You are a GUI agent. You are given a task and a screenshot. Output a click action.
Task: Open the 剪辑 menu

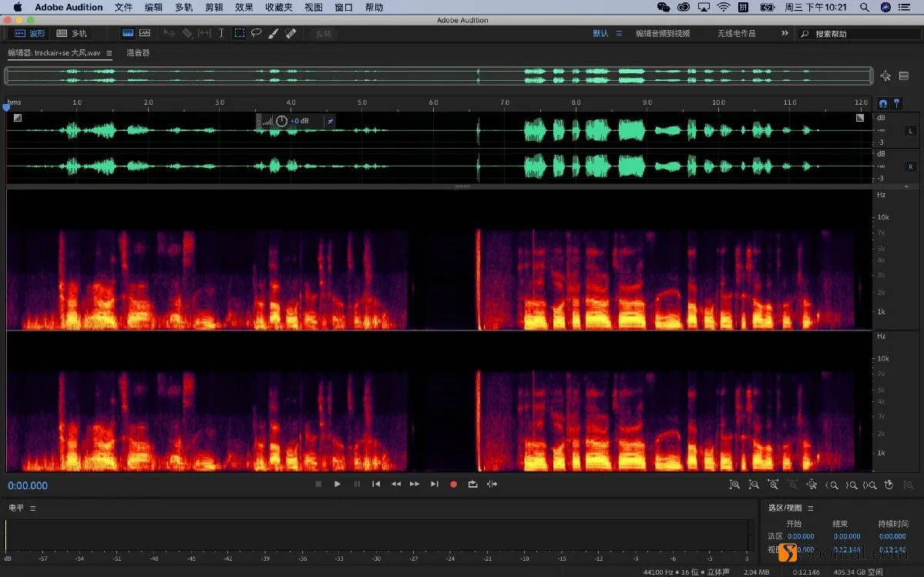point(214,7)
